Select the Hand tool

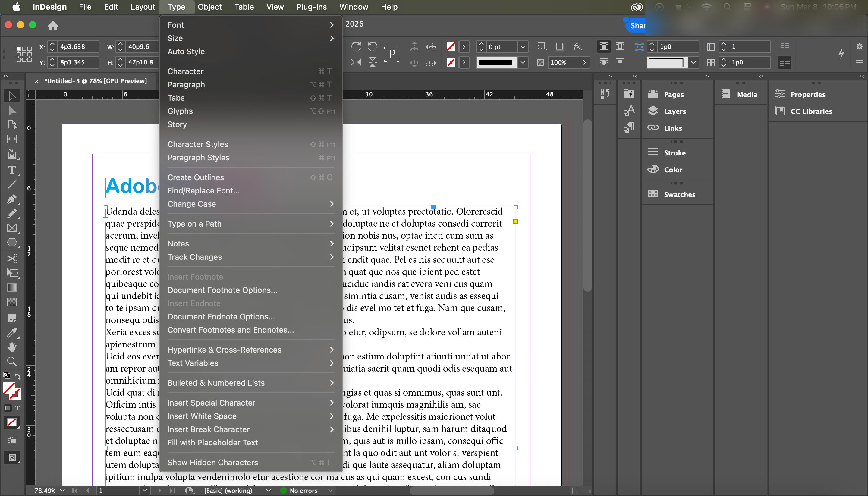tap(12, 347)
